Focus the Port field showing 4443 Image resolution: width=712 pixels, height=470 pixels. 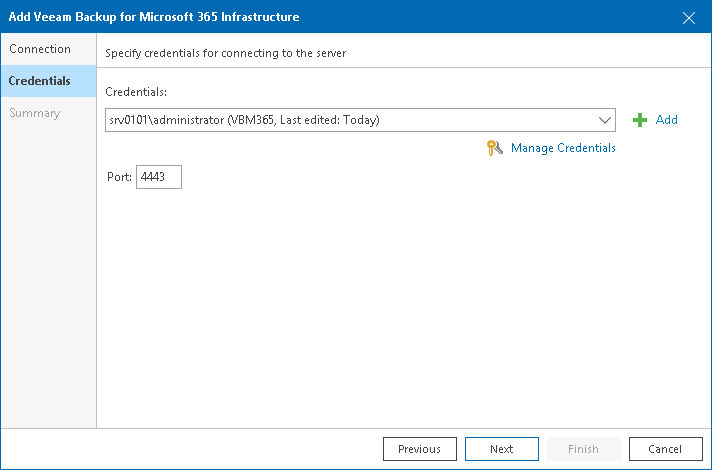159,177
